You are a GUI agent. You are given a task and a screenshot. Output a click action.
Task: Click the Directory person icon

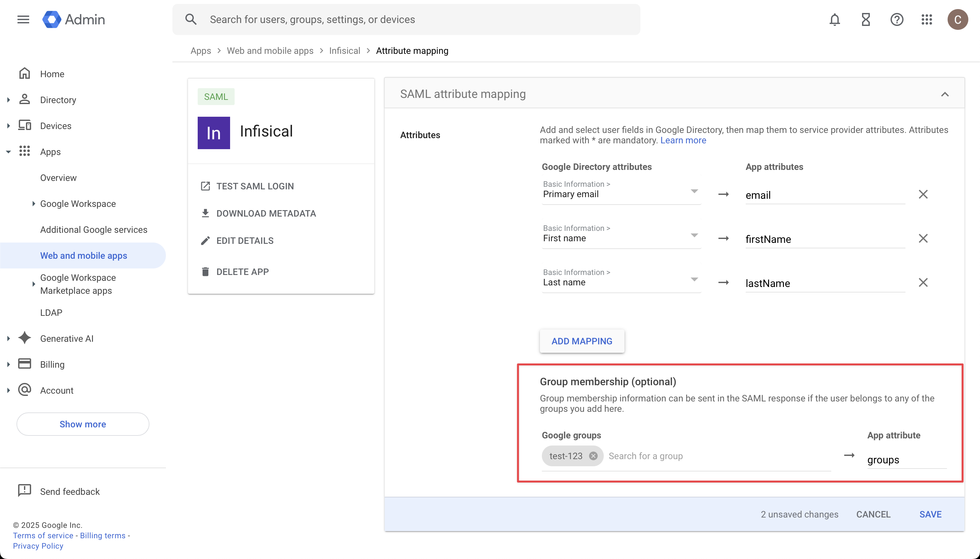(x=25, y=100)
